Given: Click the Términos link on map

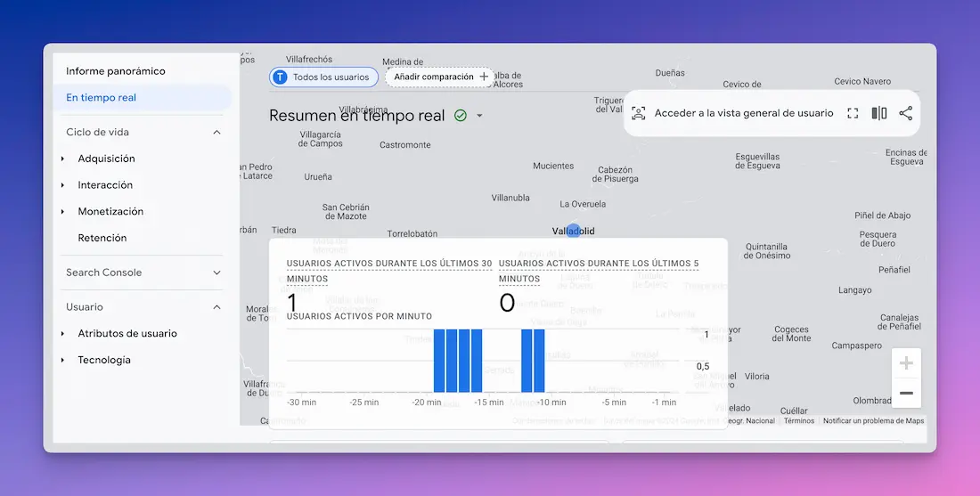Looking at the screenshot, I should click(x=798, y=421).
